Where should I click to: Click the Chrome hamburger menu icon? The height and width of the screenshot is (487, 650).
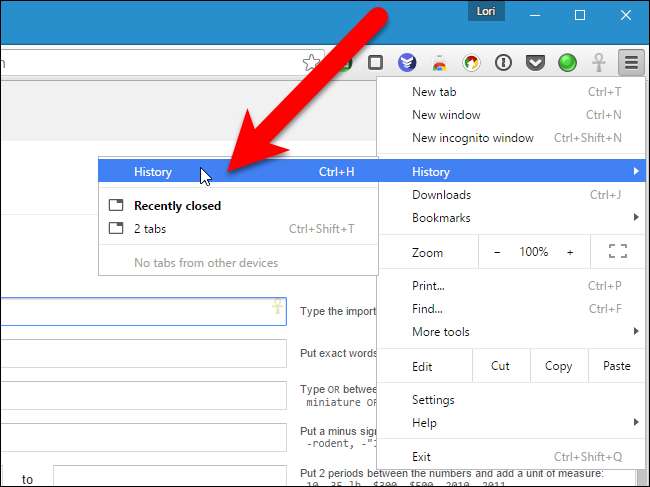click(631, 63)
